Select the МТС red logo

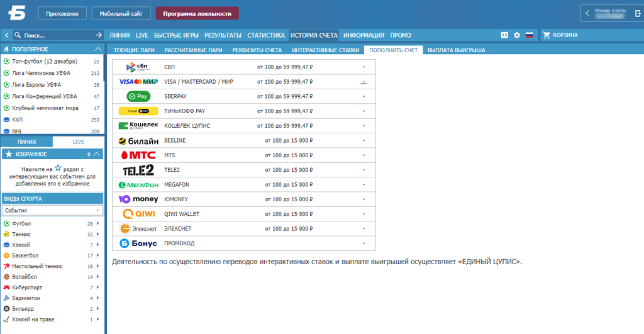pos(138,155)
